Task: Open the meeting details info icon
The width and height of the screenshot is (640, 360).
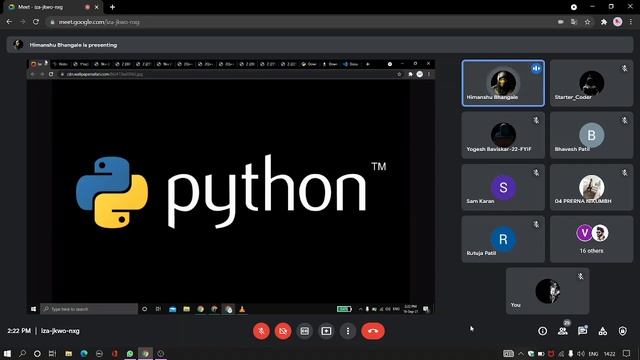Action: 542,331
